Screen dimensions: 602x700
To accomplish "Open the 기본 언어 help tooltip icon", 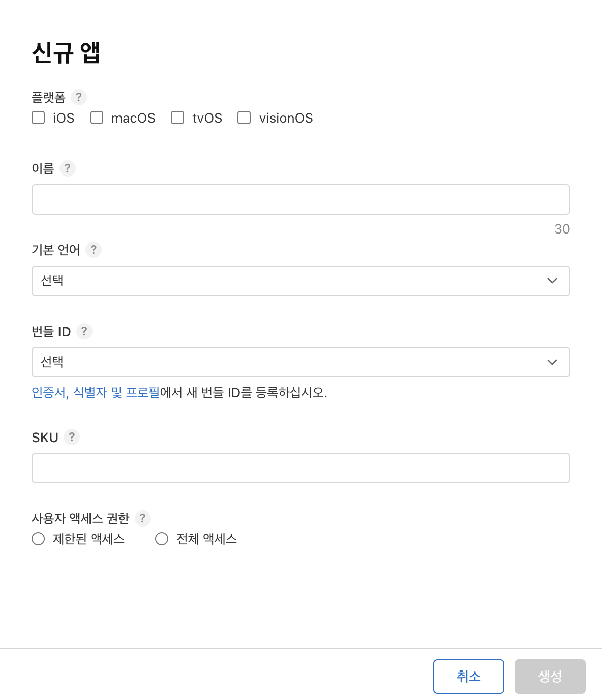I will [94, 250].
